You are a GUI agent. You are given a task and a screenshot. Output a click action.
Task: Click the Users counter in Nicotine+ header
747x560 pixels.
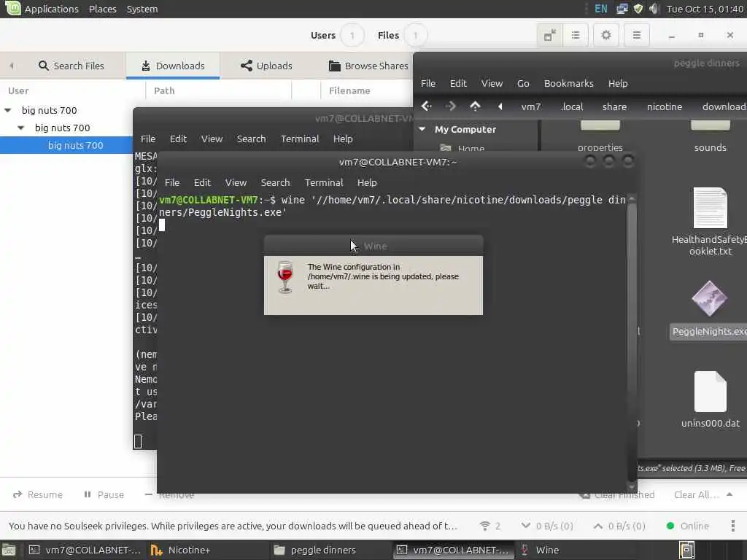pos(337,35)
